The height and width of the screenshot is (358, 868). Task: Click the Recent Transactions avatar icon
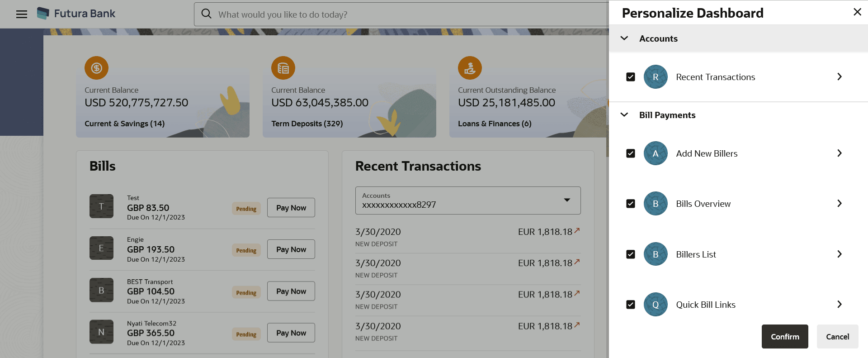pos(656,77)
